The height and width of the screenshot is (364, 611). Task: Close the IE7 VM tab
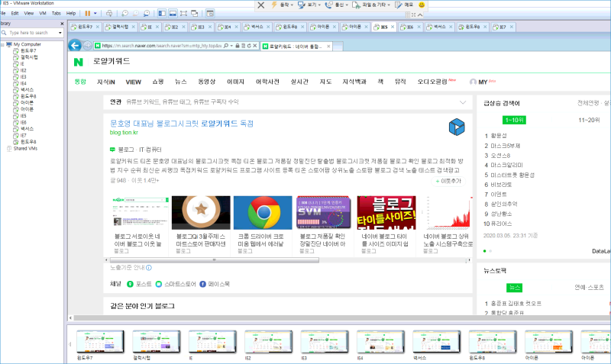(x=511, y=27)
